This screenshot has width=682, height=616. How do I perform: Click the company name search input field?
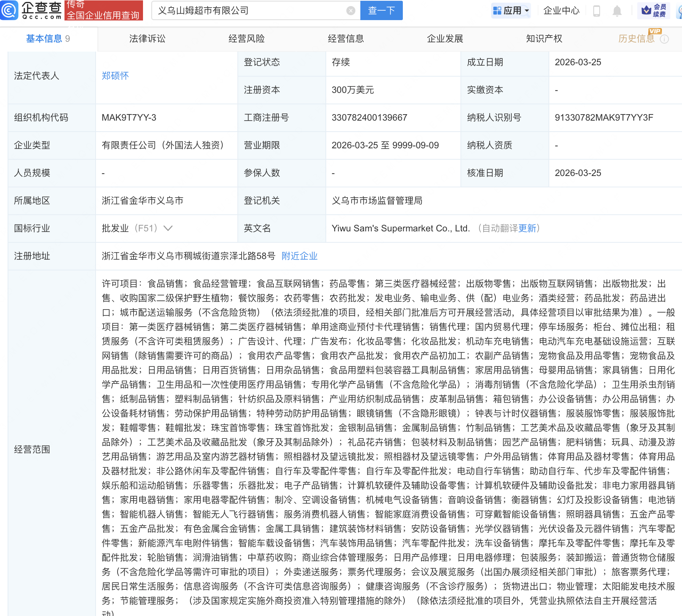[250, 11]
